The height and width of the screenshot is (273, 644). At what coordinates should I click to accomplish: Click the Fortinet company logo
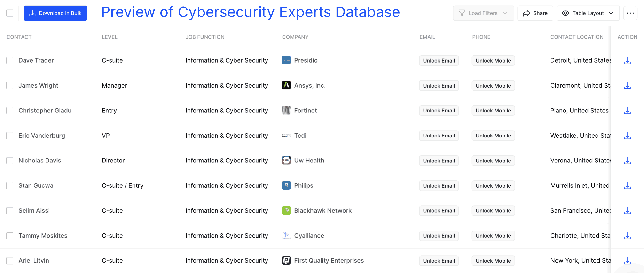click(x=286, y=110)
